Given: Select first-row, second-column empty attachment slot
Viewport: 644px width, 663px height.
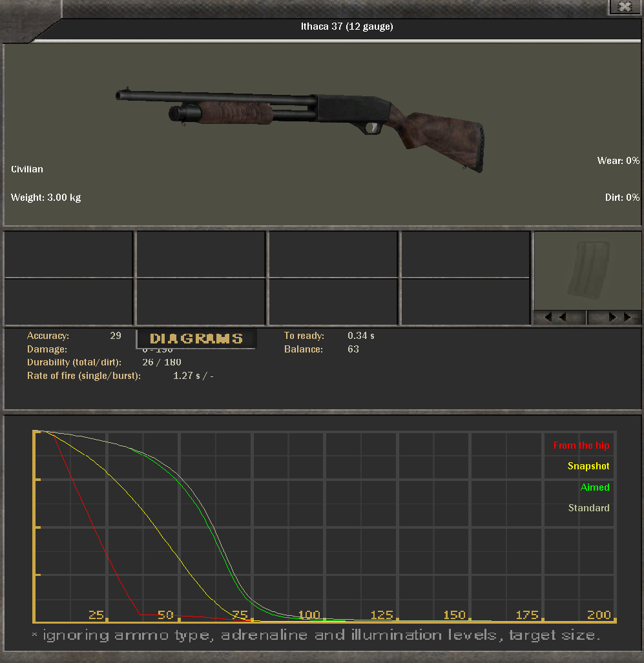Looking at the screenshot, I should click(x=201, y=254).
